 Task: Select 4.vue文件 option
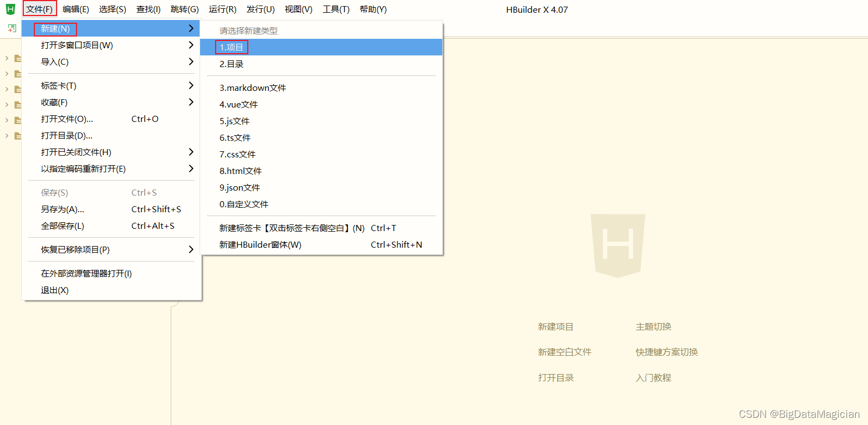[321, 105]
